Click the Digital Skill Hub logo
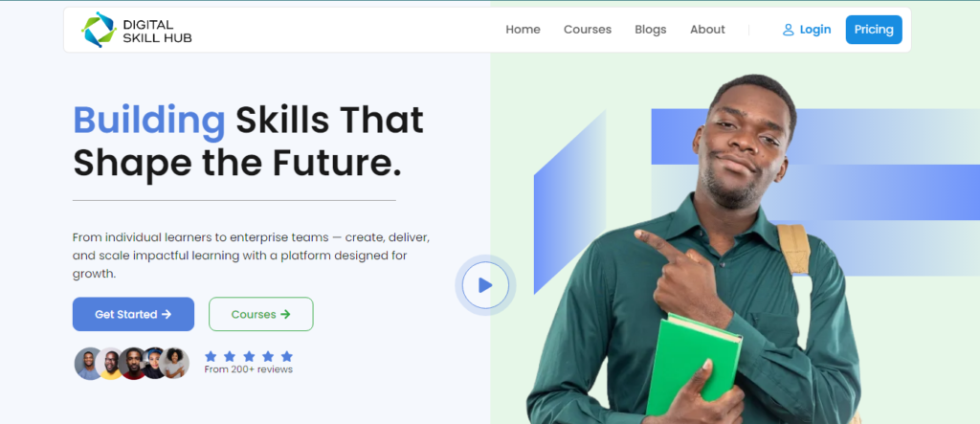This screenshot has width=980, height=424. click(136, 30)
